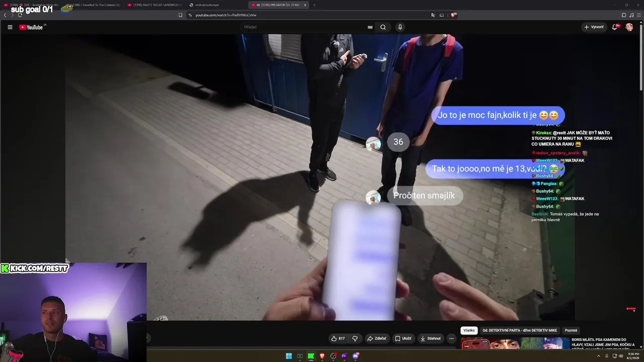Reload the page with the refresh icon

[x=20, y=15]
